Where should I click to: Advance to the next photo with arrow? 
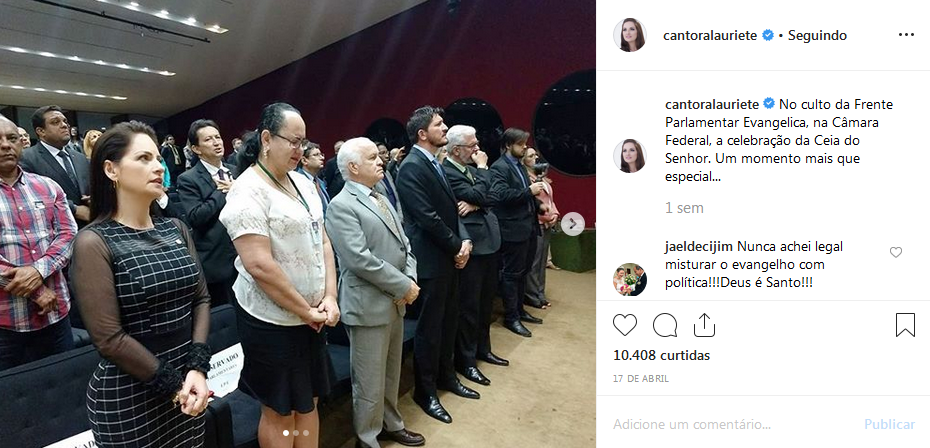click(572, 224)
